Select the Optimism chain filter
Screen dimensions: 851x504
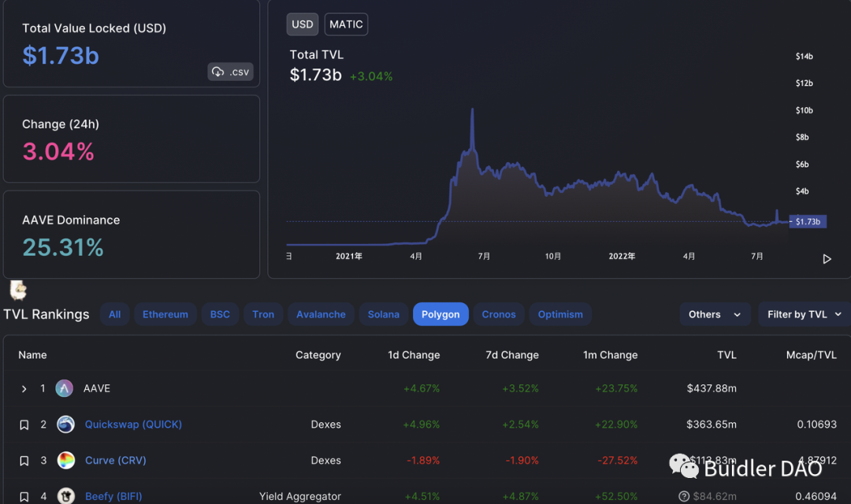560,314
